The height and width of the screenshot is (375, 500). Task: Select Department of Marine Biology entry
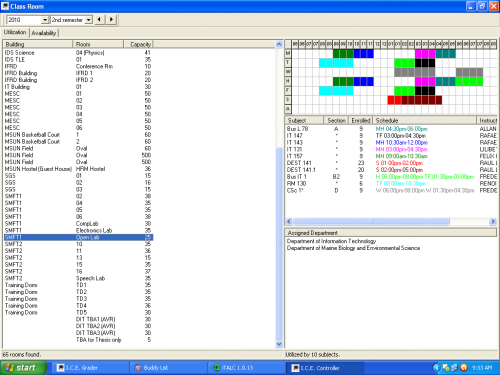pos(353,248)
